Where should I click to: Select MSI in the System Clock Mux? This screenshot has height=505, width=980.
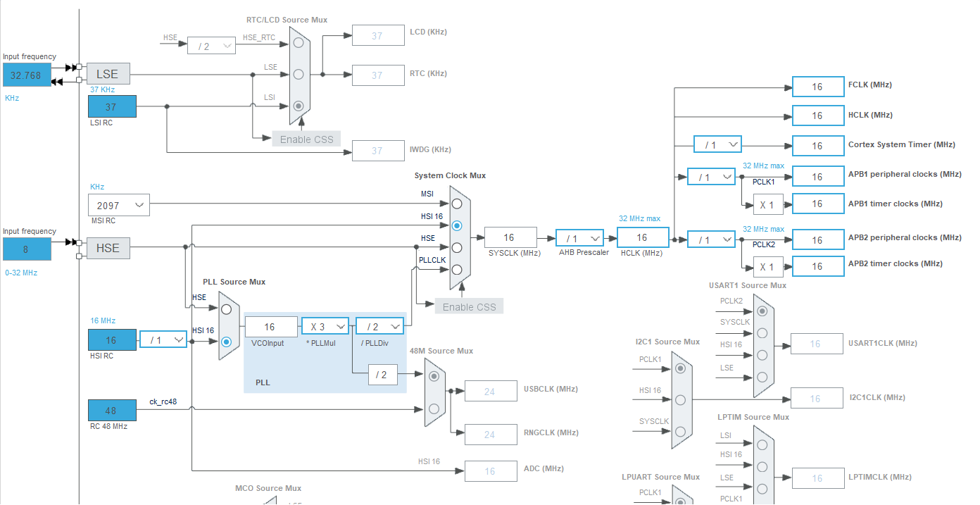point(457,204)
